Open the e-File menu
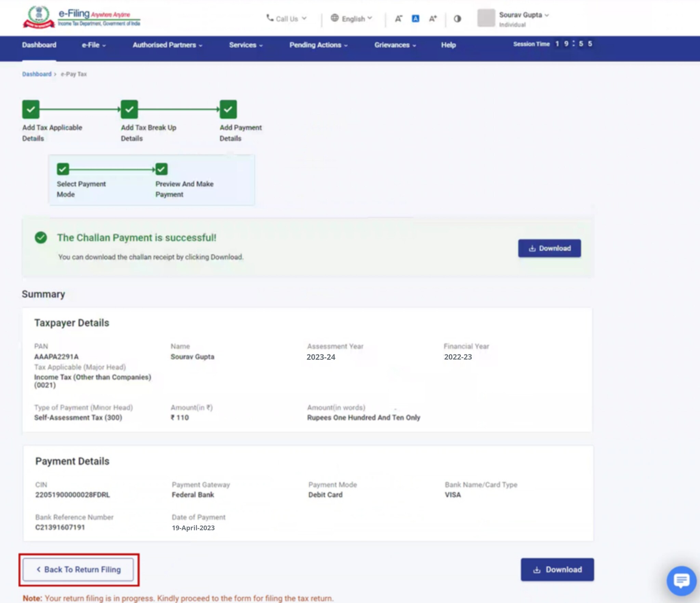Screen dimensions: 700x603 (x=94, y=45)
